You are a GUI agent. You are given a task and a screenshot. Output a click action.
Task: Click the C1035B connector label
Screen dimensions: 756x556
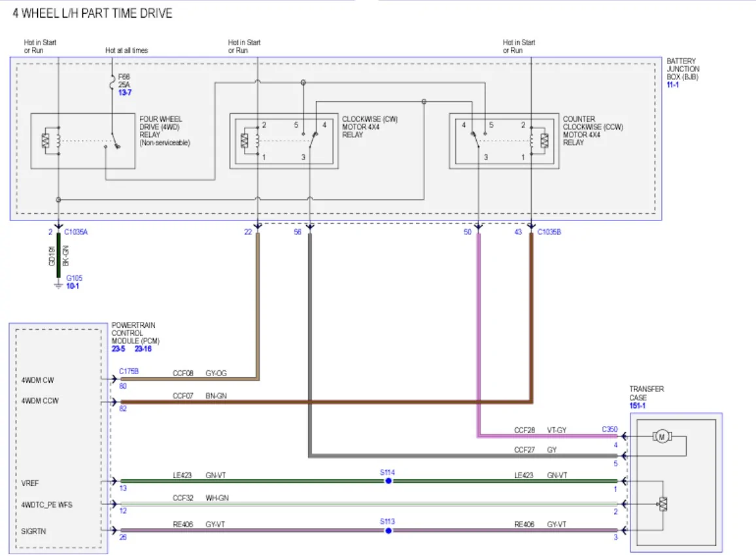coord(549,232)
